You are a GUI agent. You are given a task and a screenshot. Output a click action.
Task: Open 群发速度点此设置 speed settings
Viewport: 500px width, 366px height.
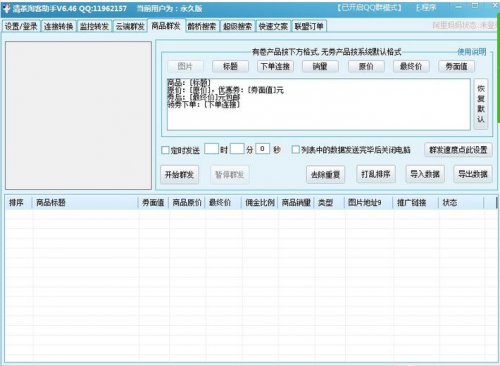coord(458,150)
